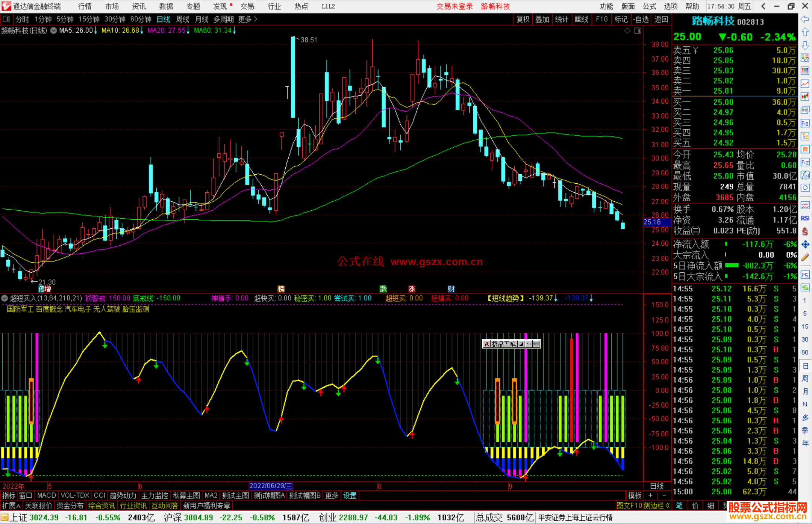The image size is (812, 524).
Task: Click the moon icon on the IME toolbar
Action: 521,344
